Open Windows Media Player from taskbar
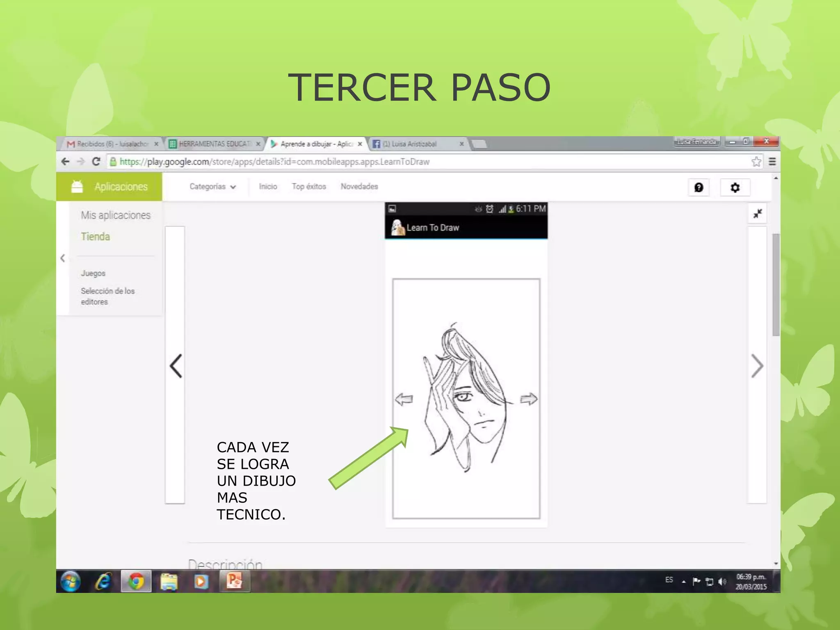Screen dimensions: 840x630 point(201,581)
